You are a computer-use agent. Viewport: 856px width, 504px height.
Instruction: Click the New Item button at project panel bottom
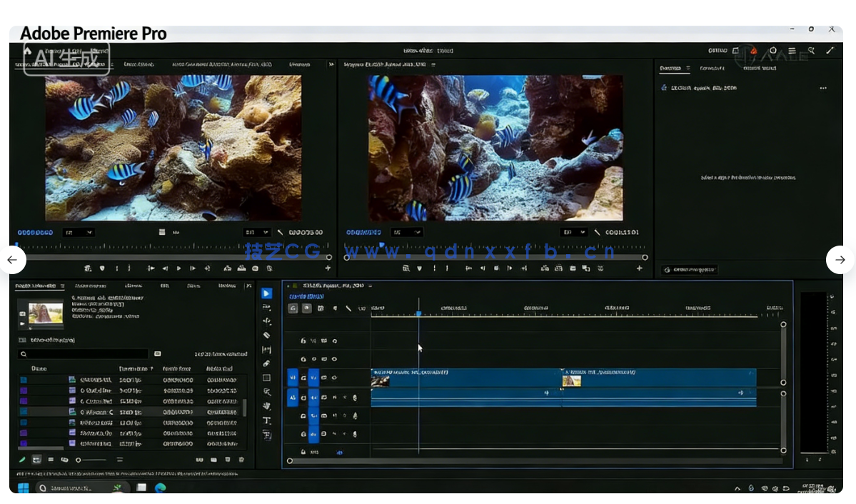point(226,460)
